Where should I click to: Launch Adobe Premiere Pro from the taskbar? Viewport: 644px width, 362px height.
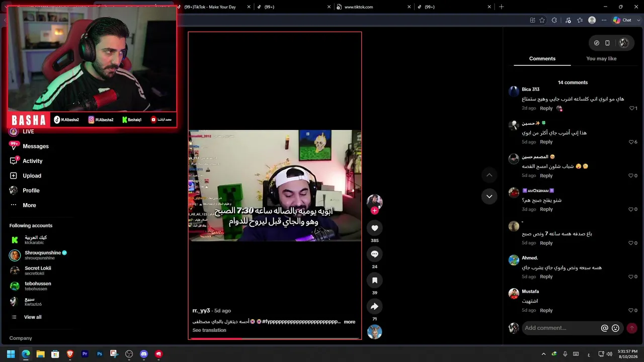point(85,354)
